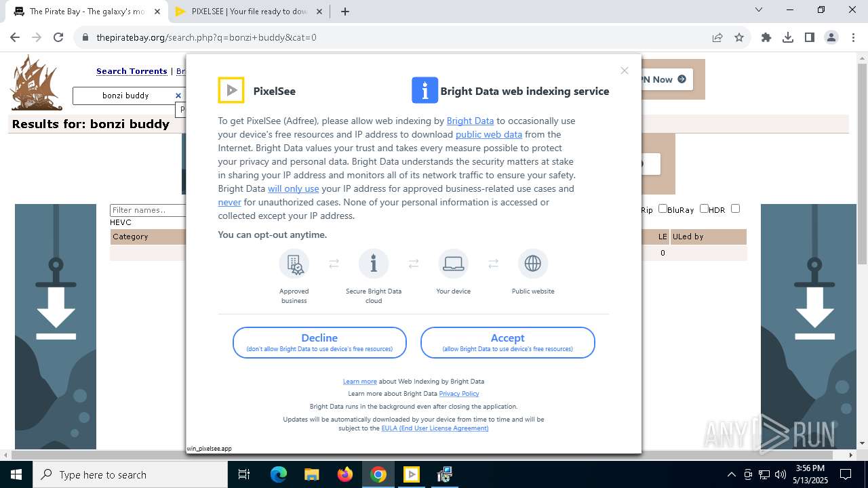
Task: Switch to the PIXELSEE tab
Action: point(248,12)
